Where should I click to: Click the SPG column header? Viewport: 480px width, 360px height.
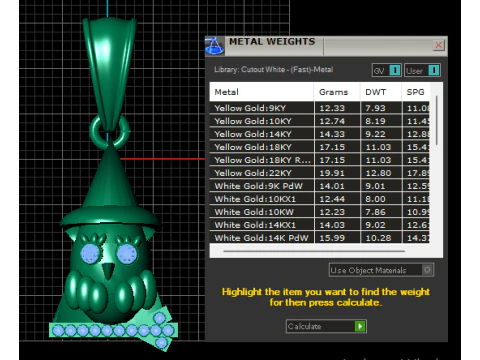[x=415, y=92]
